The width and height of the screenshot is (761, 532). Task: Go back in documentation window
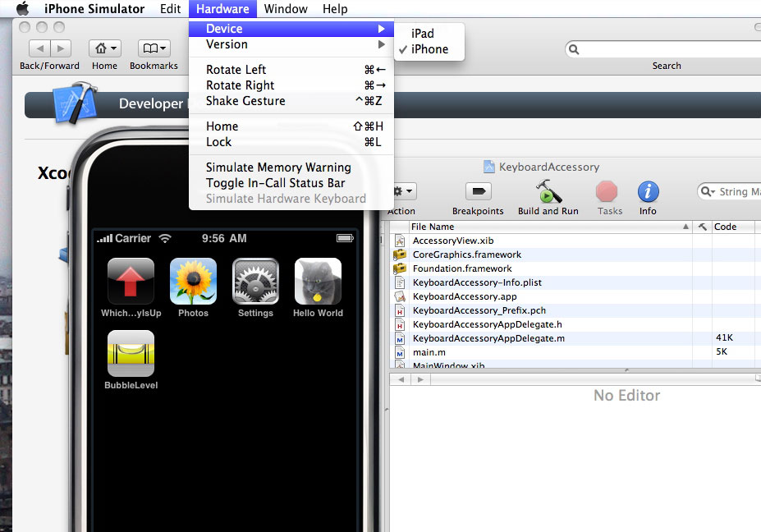(x=39, y=48)
